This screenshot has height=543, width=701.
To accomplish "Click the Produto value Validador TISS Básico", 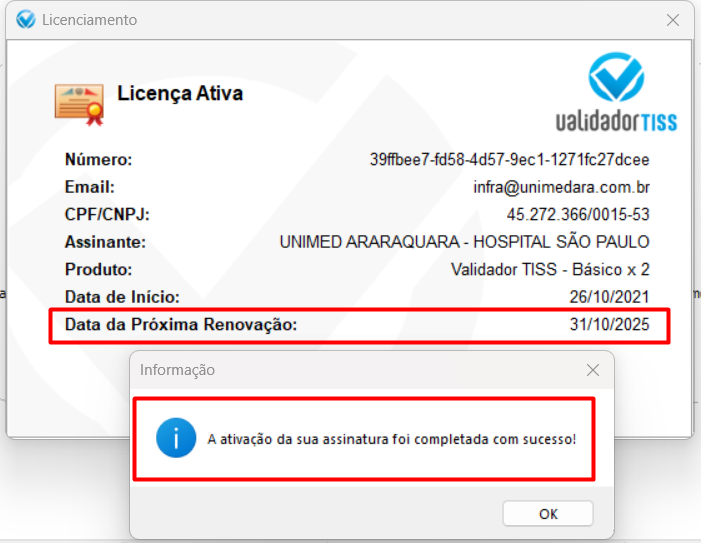I will tap(550, 269).
